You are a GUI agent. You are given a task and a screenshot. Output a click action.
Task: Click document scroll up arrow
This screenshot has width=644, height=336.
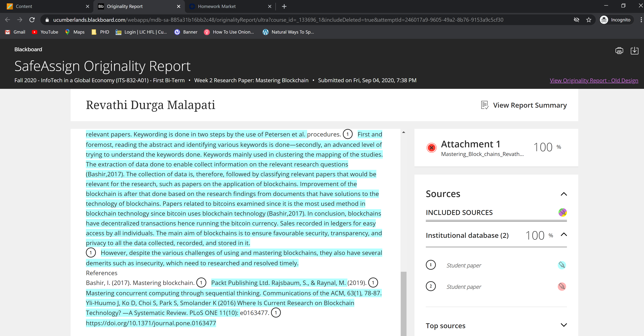pyautogui.click(x=403, y=132)
